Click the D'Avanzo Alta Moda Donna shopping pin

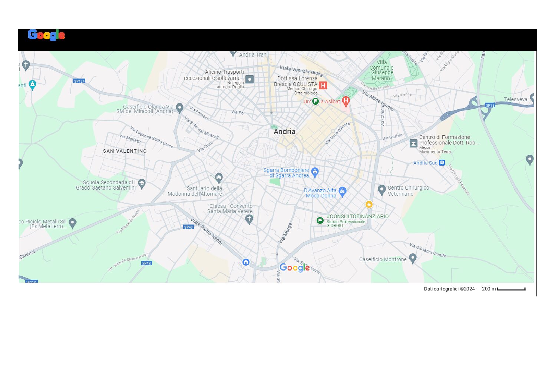(x=343, y=192)
